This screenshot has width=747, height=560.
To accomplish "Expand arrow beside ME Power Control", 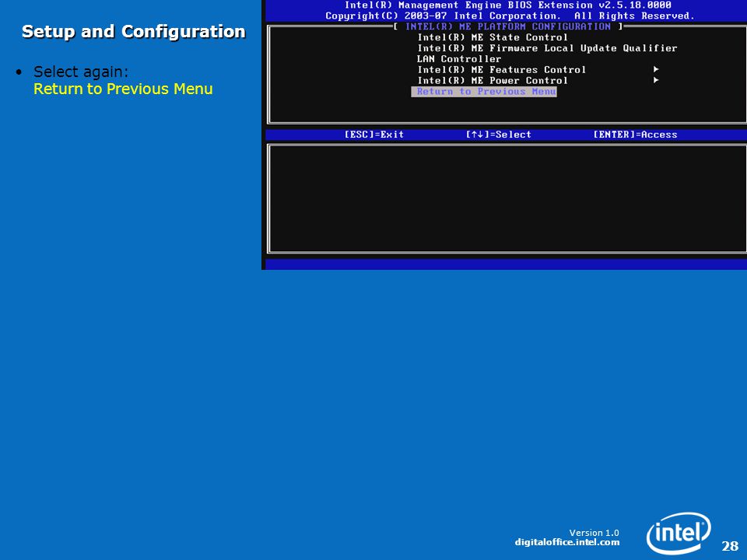I will pyautogui.click(x=656, y=80).
